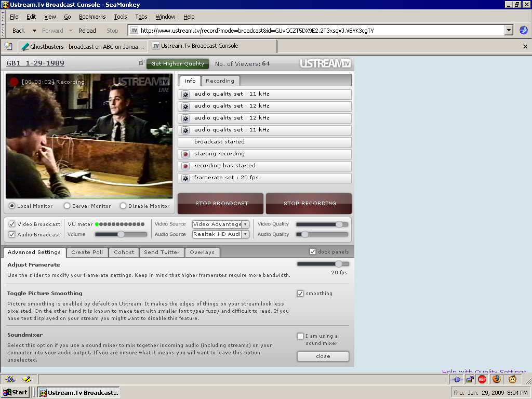Click the Get Higher Quality button
The image size is (532, 399).
[178, 64]
